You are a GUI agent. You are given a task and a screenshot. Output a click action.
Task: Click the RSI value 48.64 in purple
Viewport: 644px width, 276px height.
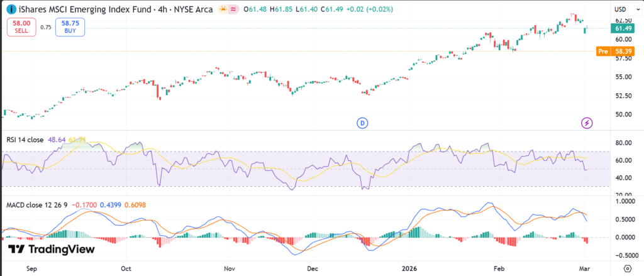56,140
